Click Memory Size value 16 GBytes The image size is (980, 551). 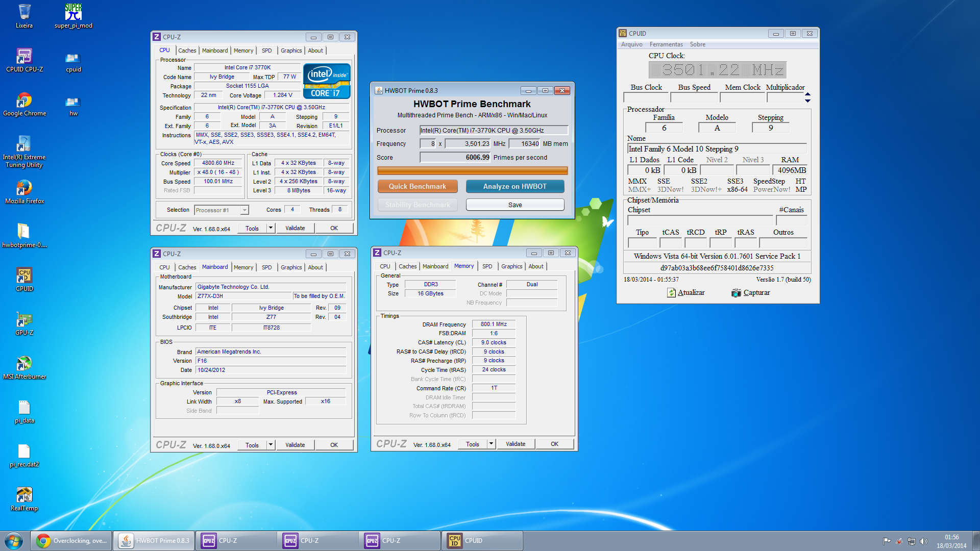(430, 293)
